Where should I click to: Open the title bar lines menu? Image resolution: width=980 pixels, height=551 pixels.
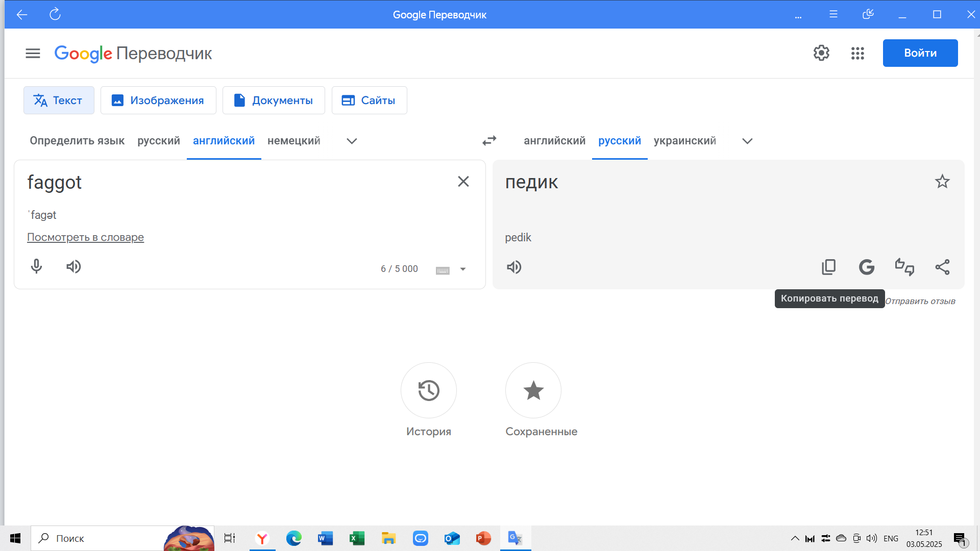834,14
